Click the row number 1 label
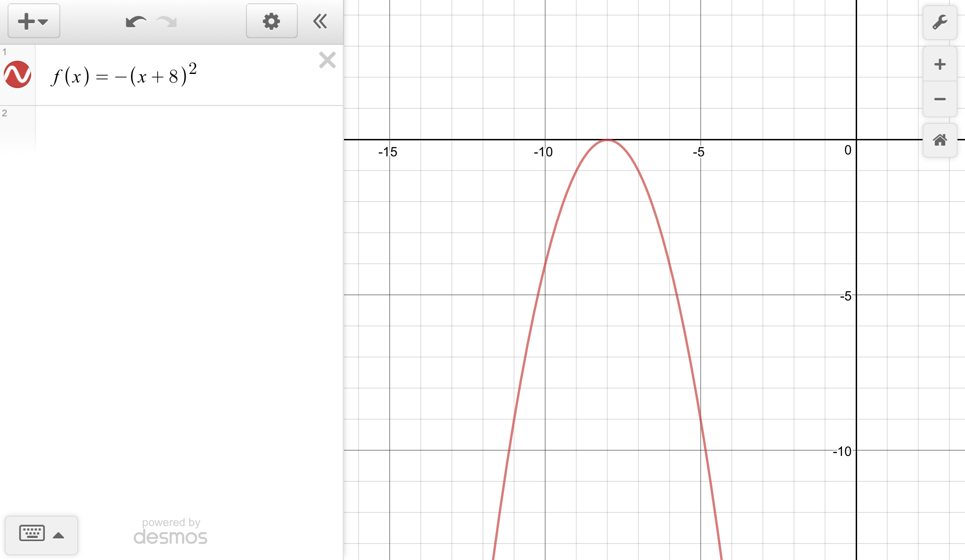 pos(5,52)
